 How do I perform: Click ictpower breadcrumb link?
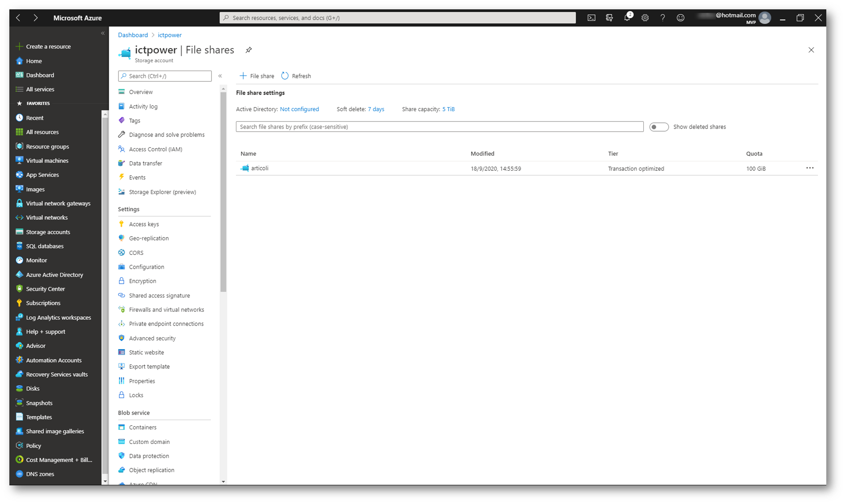coord(170,35)
